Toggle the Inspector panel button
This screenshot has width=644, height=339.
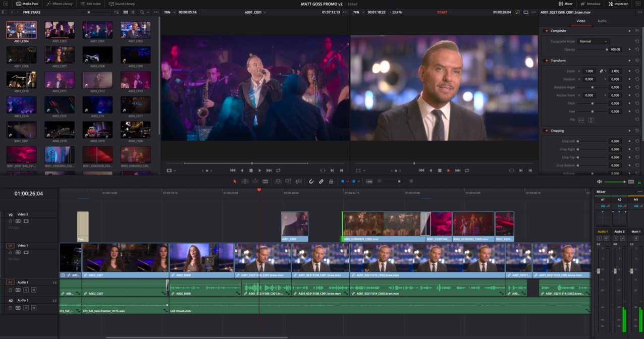tap(618, 4)
